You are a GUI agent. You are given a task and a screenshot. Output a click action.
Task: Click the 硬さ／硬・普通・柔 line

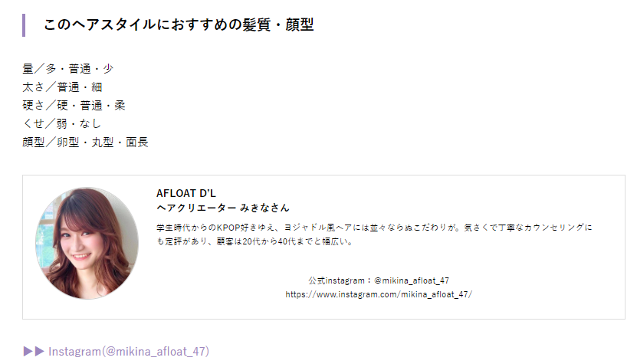pos(74,106)
